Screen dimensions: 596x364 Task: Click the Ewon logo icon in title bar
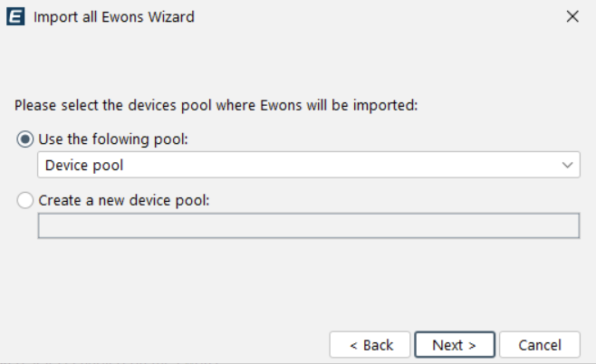click(x=15, y=16)
